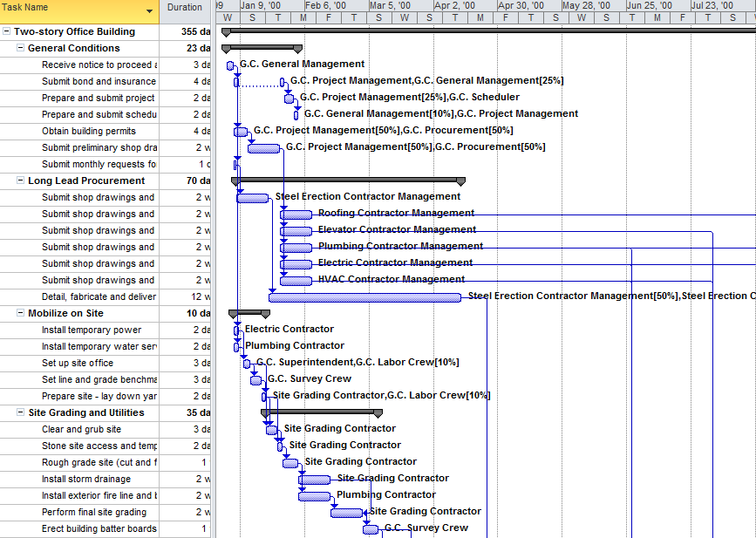Open the Task Name column filter dropdown
Screen dimensions: 756x538
coord(150,11)
